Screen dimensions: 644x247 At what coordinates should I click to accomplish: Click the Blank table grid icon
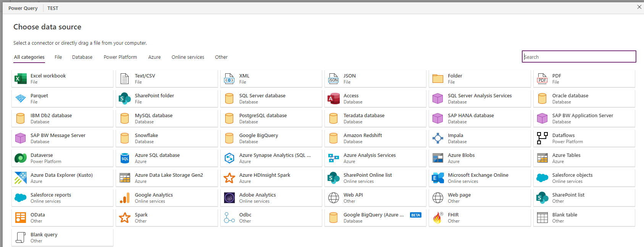click(542, 218)
